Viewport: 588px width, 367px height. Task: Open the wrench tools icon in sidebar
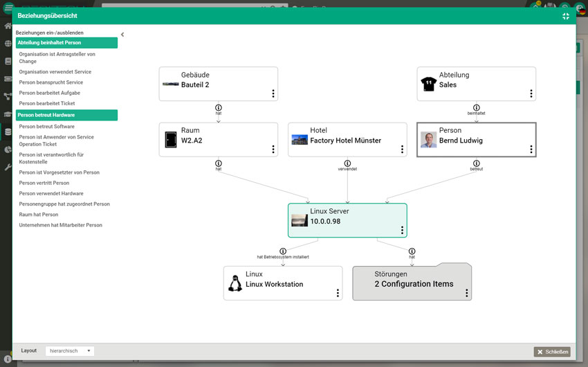click(8, 167)
